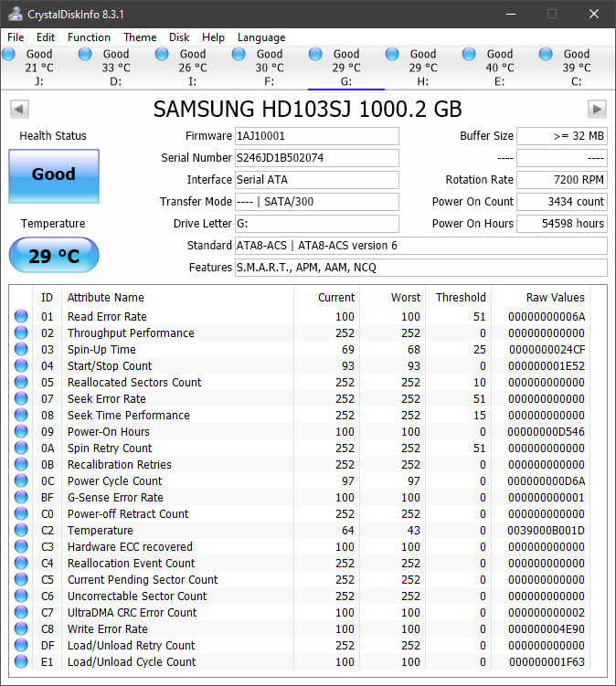
Task: Click status orb for Load/Unload Cycle Count
Action: [x=21, y=661]
